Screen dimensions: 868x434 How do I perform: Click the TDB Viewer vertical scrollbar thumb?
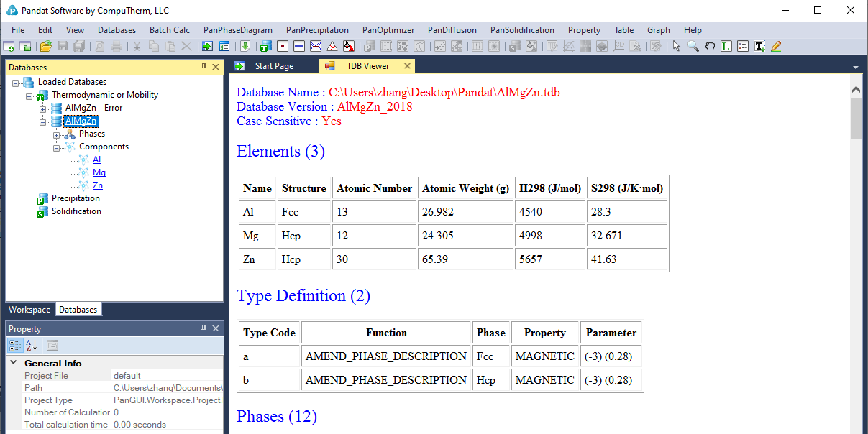(x=856, y=119)
